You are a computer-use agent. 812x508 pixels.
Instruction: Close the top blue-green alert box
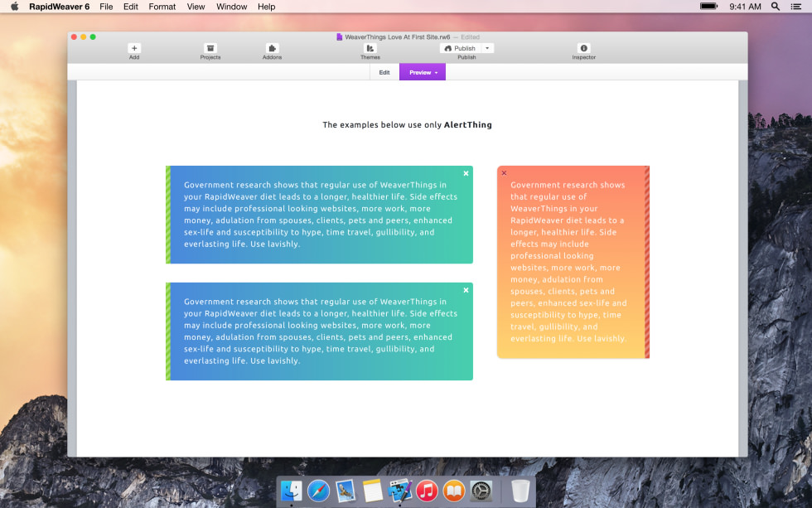click(466, 173)
